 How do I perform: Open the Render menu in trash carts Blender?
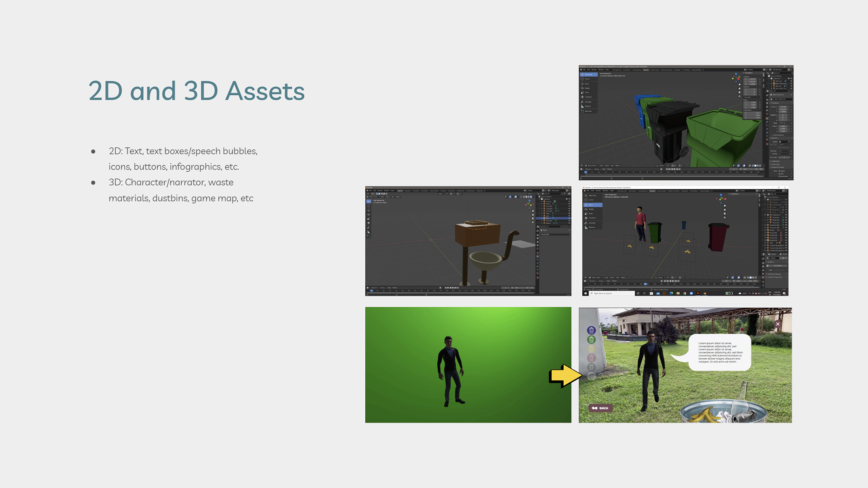(x=594, y=70)
